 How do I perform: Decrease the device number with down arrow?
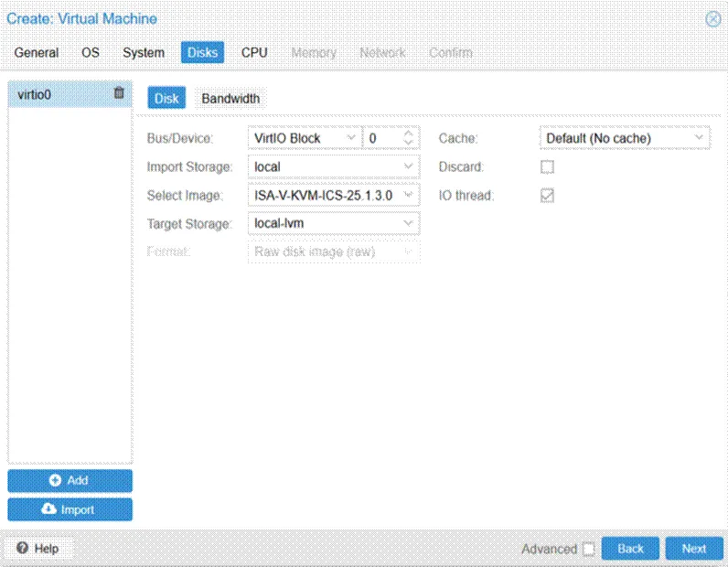[x=409, y=143]
